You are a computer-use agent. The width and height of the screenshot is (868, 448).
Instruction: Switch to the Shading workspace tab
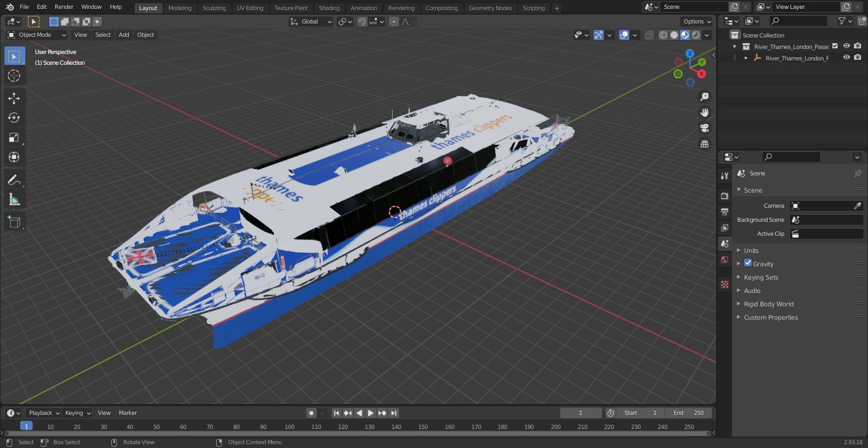point(329,8)
